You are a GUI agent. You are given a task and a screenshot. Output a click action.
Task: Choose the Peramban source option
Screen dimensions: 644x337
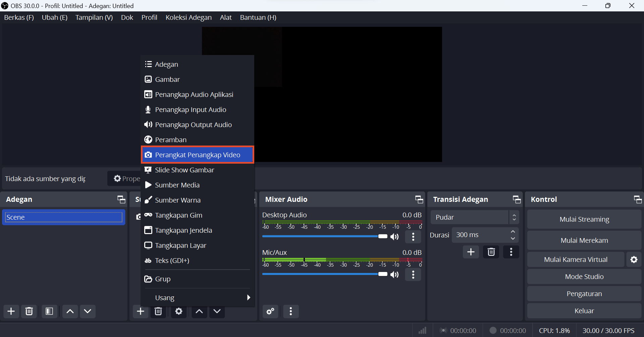170,139
